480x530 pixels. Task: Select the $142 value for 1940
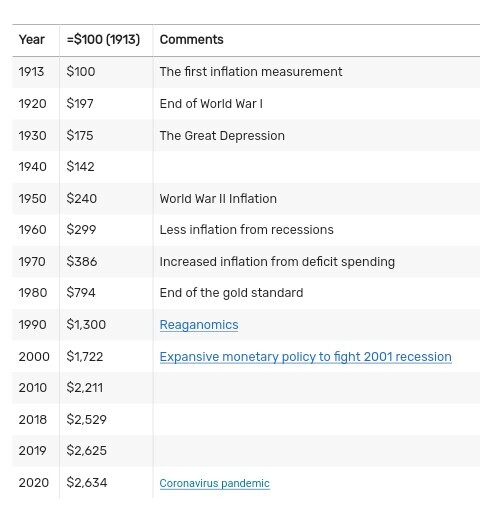(x=80, y=167)
